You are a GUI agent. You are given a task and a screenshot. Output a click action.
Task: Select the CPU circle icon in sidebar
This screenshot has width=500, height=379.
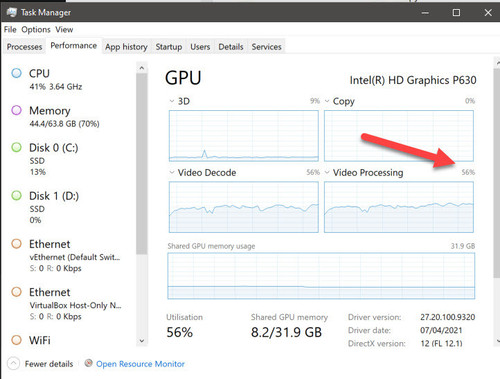tap(16, 73)
